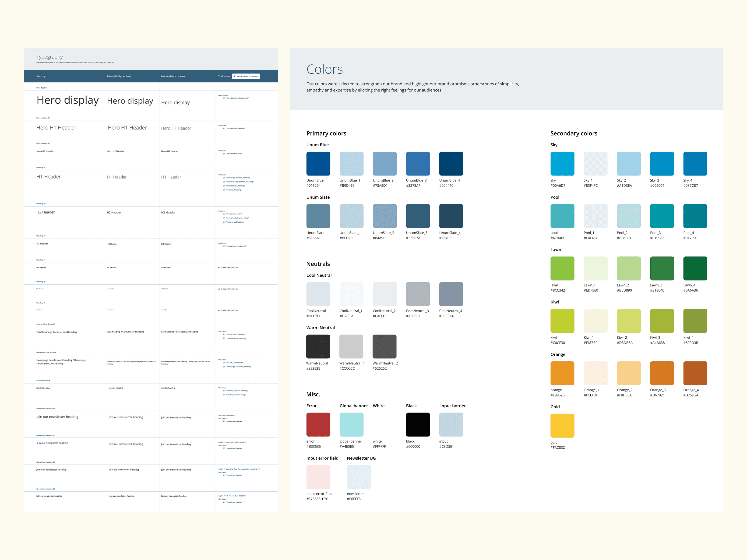This screenshot has width=747, height=560.
Task: Click the check icon beside "newcontent__title"
Action: (x=224, y=214)
